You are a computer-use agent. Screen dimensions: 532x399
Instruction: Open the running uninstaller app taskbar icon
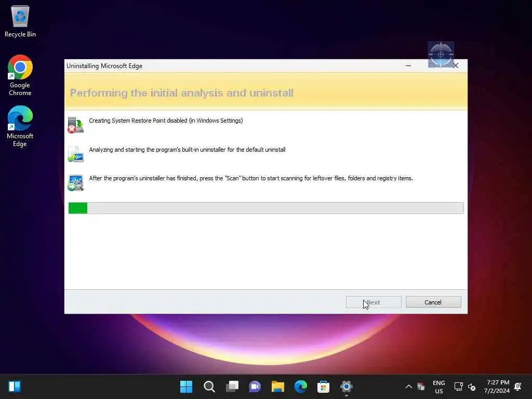347,387
